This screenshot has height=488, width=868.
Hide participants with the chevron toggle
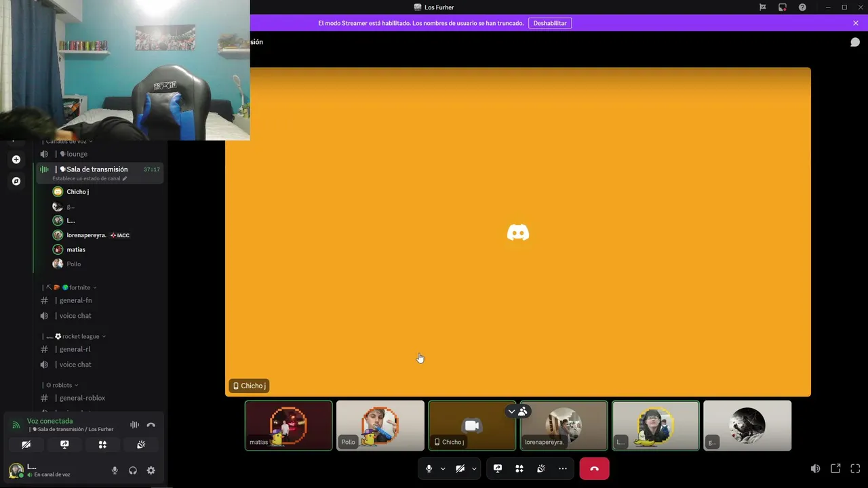click(x=517, y=411)
